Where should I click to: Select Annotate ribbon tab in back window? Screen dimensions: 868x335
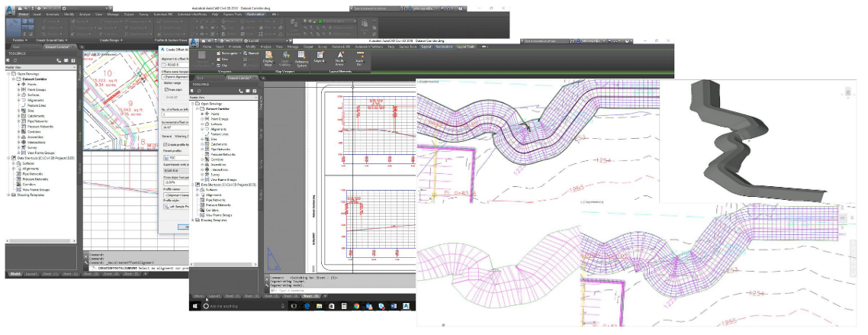click(53, 14)
